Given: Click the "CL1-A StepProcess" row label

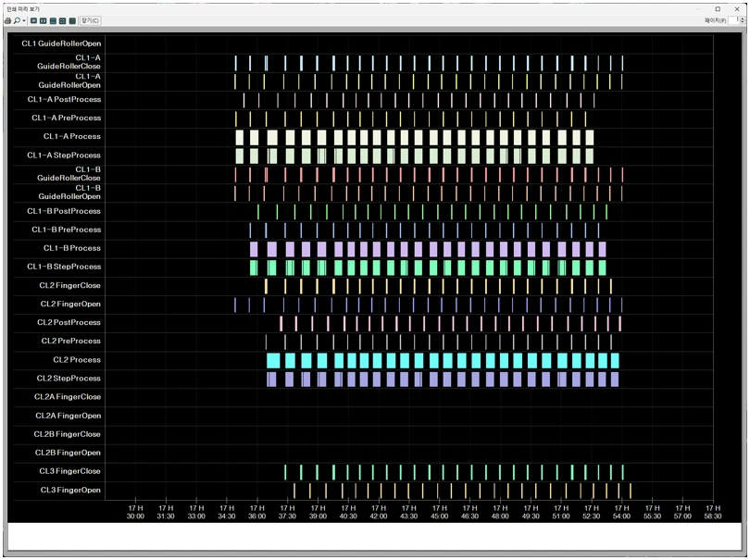Looking at the screenshot, I should (64, 156).
